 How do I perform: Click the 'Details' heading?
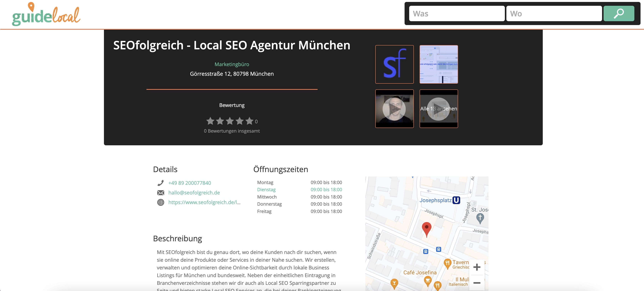point(165,169)
